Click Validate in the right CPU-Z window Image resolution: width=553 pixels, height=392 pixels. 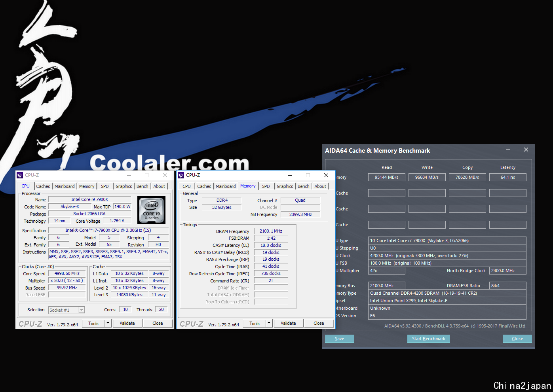[288, 323]
